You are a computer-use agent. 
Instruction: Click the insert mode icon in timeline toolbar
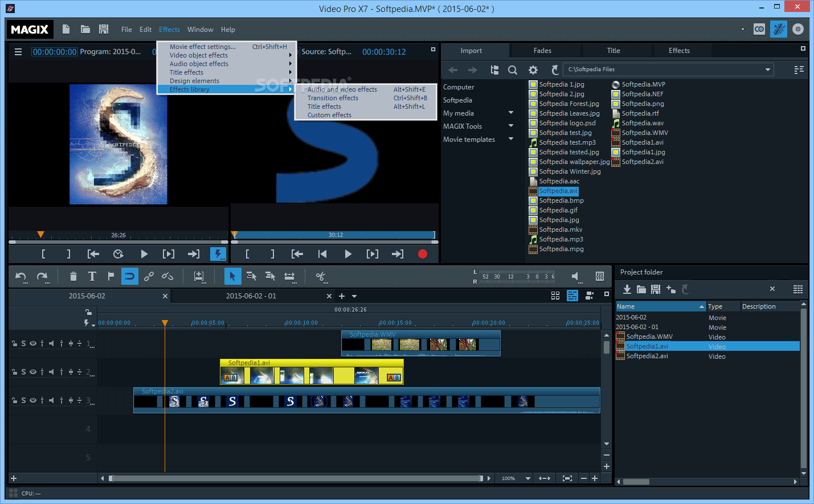tap(199, 276)
